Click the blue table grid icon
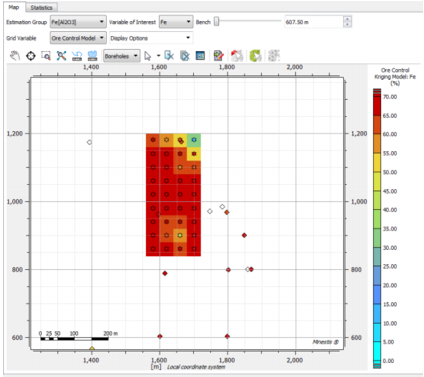Screen dimensions: 424x377 tap(200, 56)
